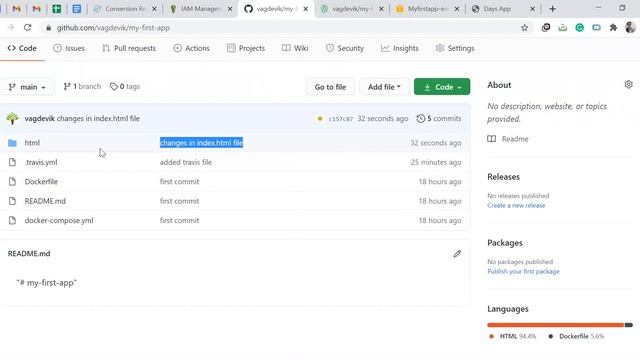
Task: Click the docker-compose.yml file icon
Action: pyautogui.click(x=12, y=220)
